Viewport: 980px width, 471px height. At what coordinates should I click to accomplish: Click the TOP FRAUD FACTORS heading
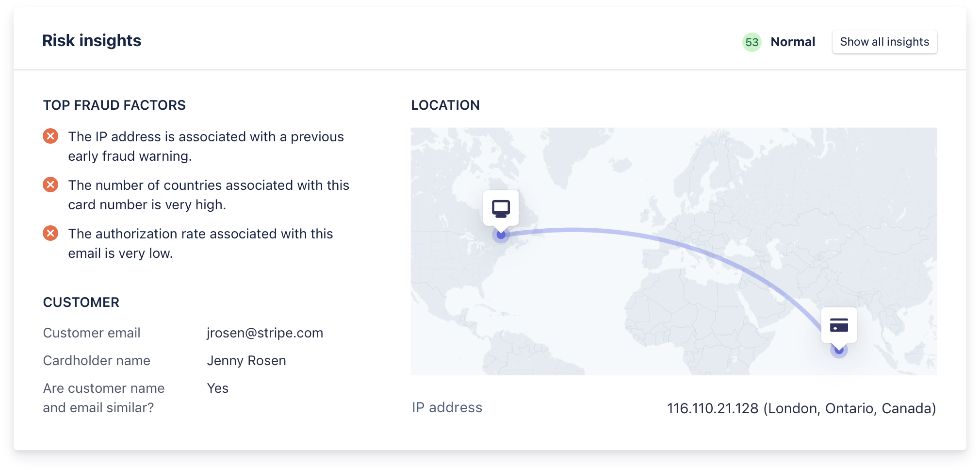pos(114,105)
